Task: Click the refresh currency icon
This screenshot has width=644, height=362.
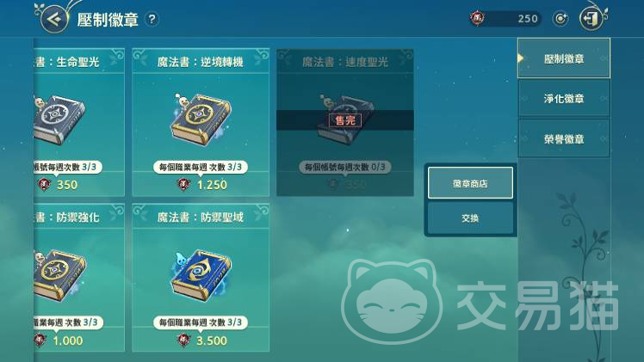Action: pos(560,19)
